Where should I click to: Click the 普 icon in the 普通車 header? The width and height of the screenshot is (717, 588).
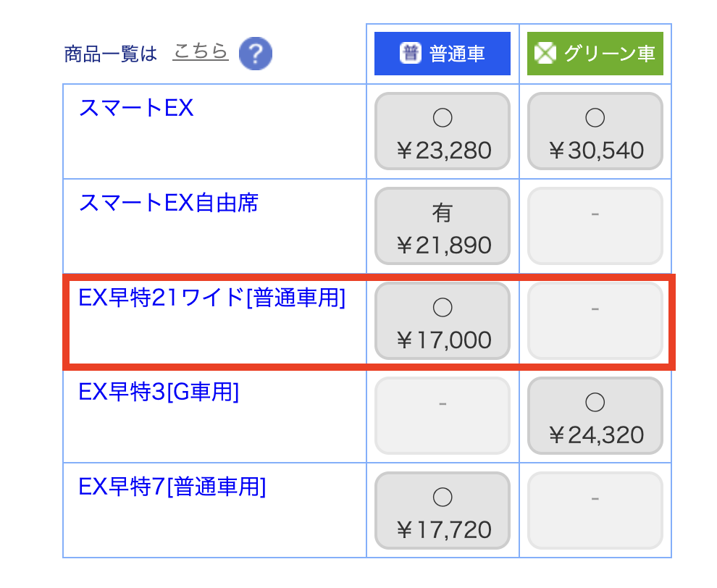pyautogui.click(x=411, y=54)
